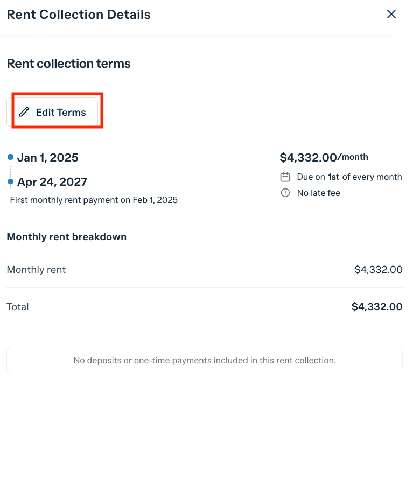The height and width of the screenshot is (504, 420).
Task: Click the Monthly rent breakdown heading
Action: pyautogui.click(x=67, y=237)
